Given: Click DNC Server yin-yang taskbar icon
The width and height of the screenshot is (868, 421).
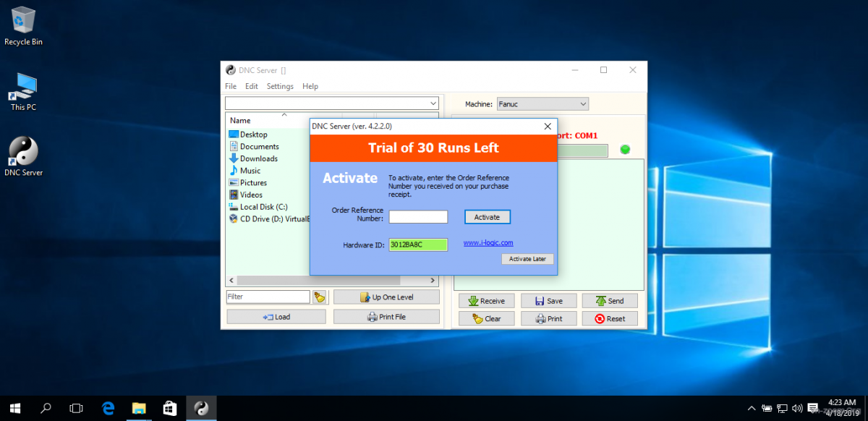Looking at the screenshot, I should [x=202, y=409].
